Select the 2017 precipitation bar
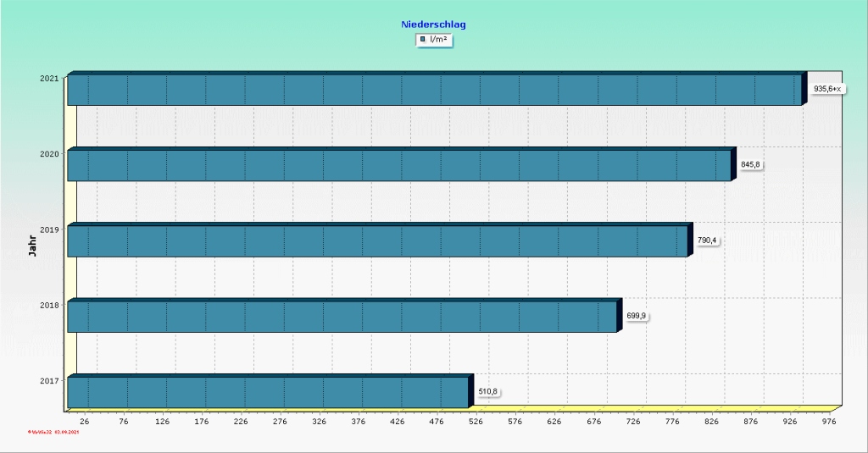 267,392
